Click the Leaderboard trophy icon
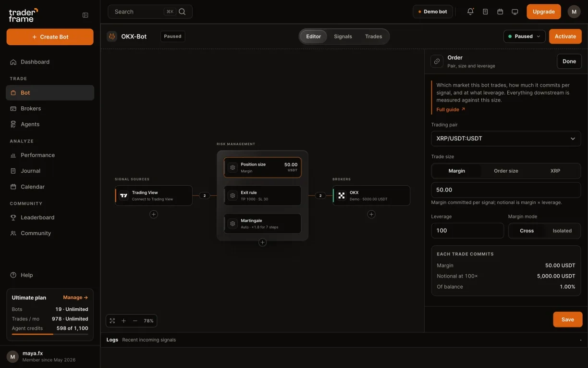This screenshot has width=588, height=368. pos(13,217)
